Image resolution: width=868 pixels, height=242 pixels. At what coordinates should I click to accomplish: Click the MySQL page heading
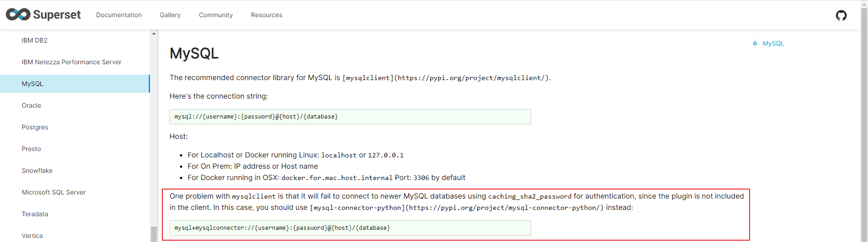194,53
